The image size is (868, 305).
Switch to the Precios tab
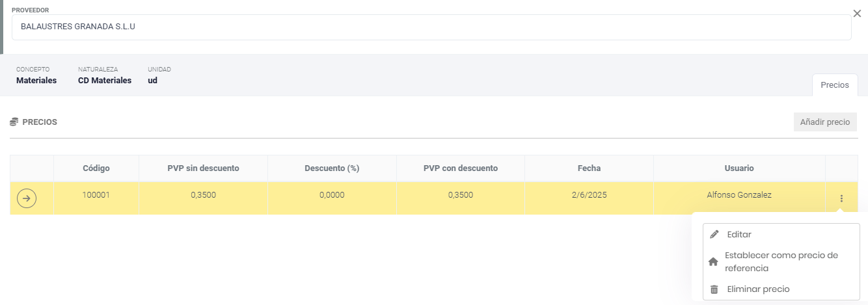(834, 85)
